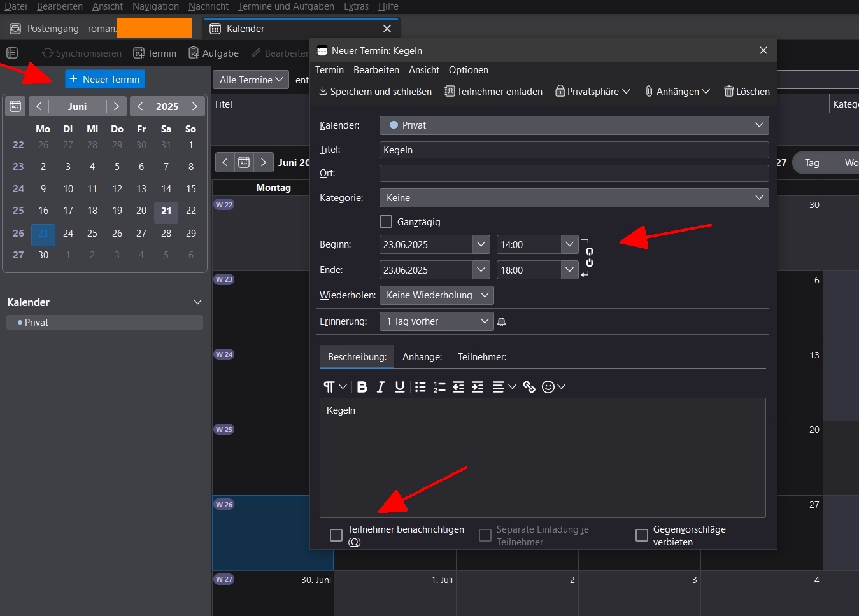Open the Beginn date picker dropdown
This screenshot has width=859, height=616.
[x=481, y=244]
